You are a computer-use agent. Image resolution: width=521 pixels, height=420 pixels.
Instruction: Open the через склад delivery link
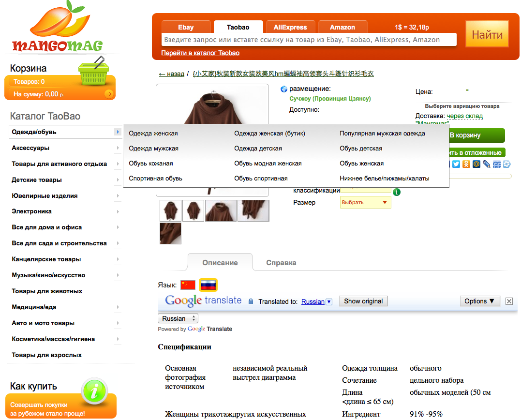(x=464, y=116)
